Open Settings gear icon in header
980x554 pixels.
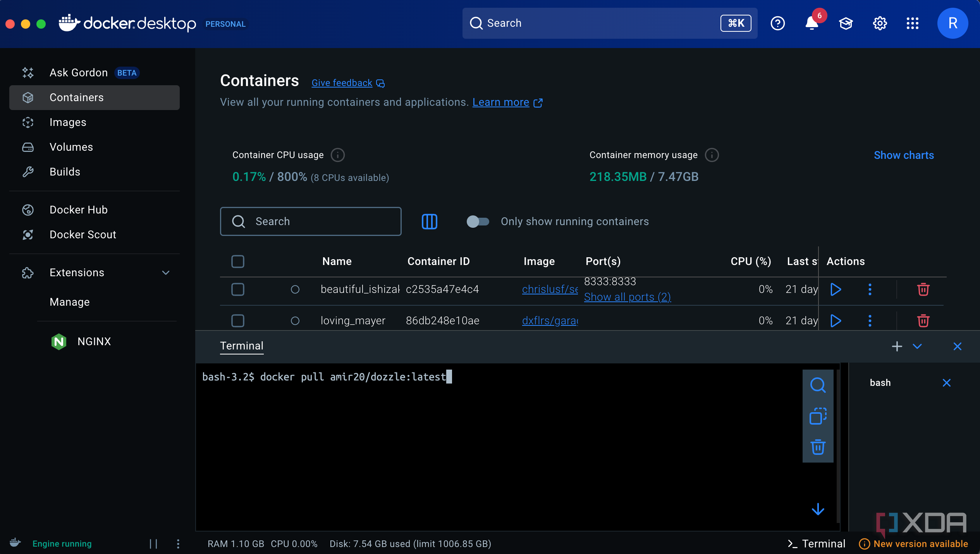coord(880,24)
